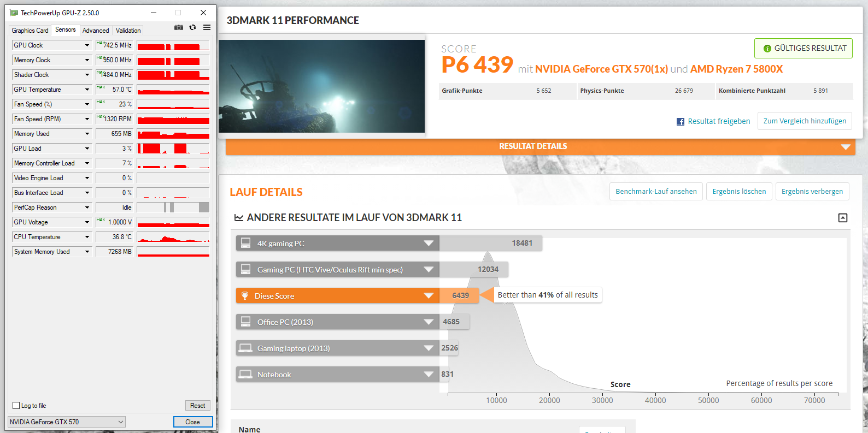Viewport: 868px width, 433px height.
Task: Switch to the Sensors tab
Action: click(66, 29)
